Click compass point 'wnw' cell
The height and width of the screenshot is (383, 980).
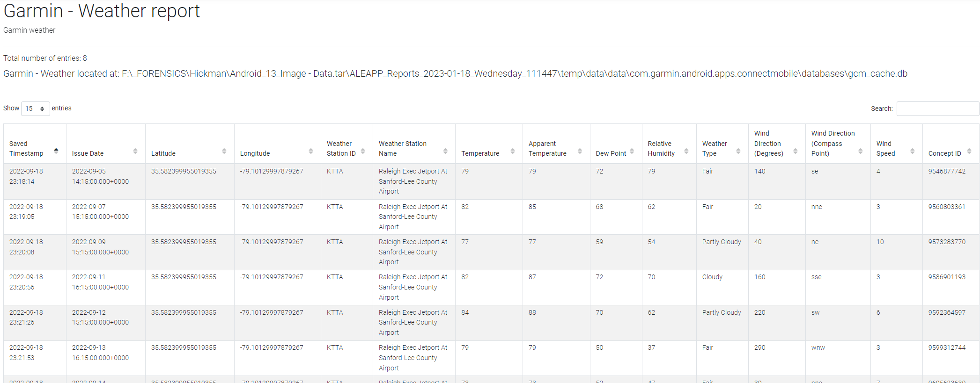(838, 358)
